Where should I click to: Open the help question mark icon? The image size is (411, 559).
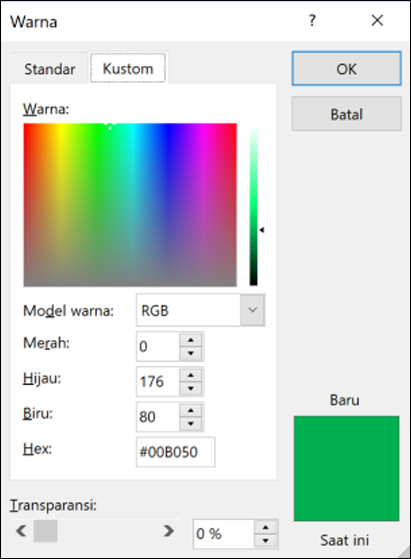(312, 21)
